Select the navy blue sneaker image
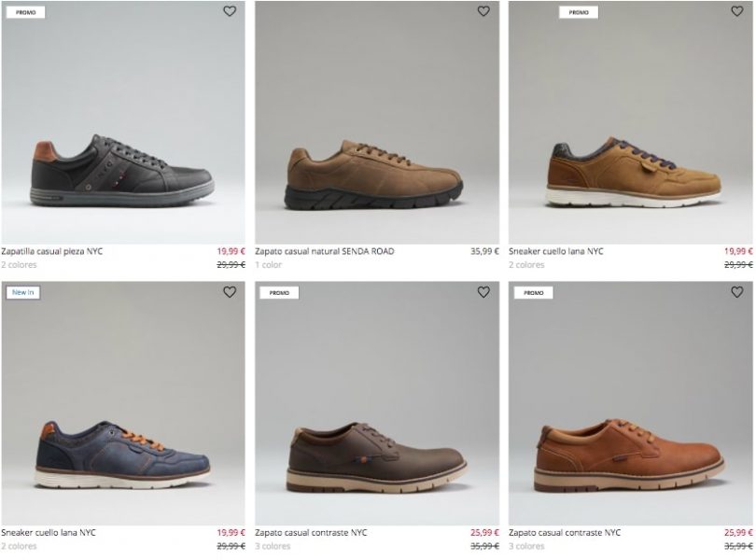This screenshot has height=560, width=756. coord(122,451)
